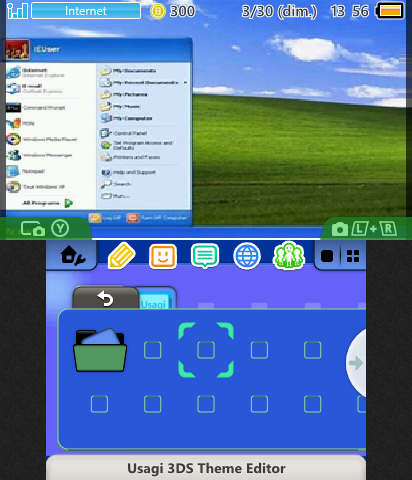This screenshot has height=480, width=412.
Task: Launch Command Prompt from XP start menu
Action: coord(36,108)
